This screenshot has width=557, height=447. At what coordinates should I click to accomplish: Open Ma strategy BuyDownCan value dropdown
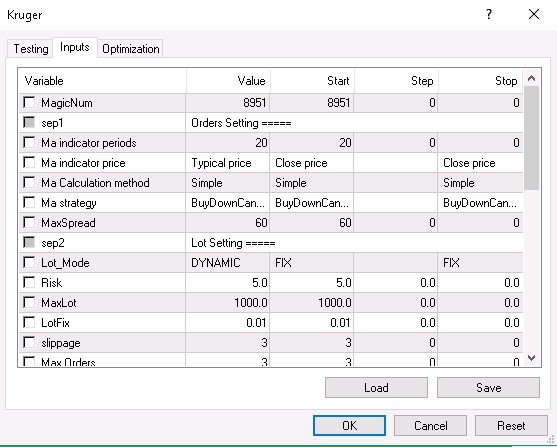[x=228, y=203]
